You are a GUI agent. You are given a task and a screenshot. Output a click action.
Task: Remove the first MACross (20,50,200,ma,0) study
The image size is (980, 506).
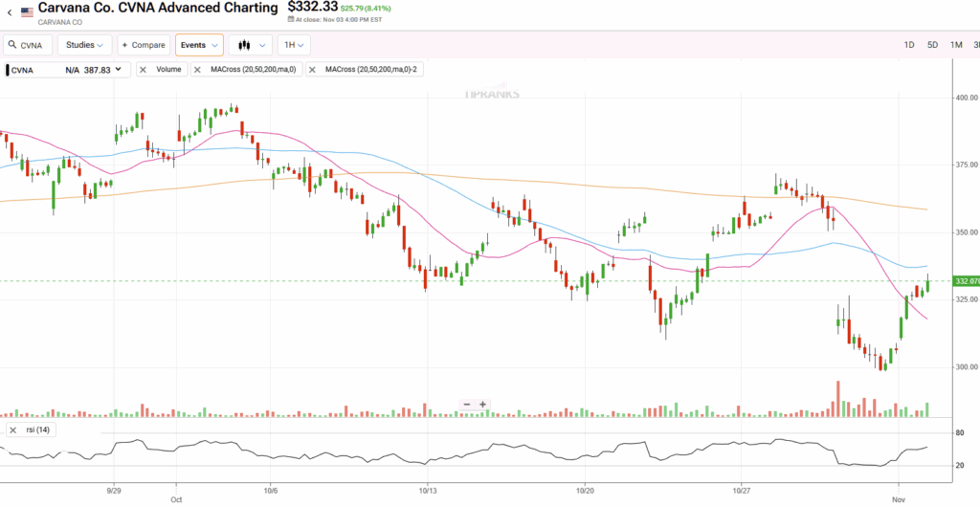(x=198, y=70)
